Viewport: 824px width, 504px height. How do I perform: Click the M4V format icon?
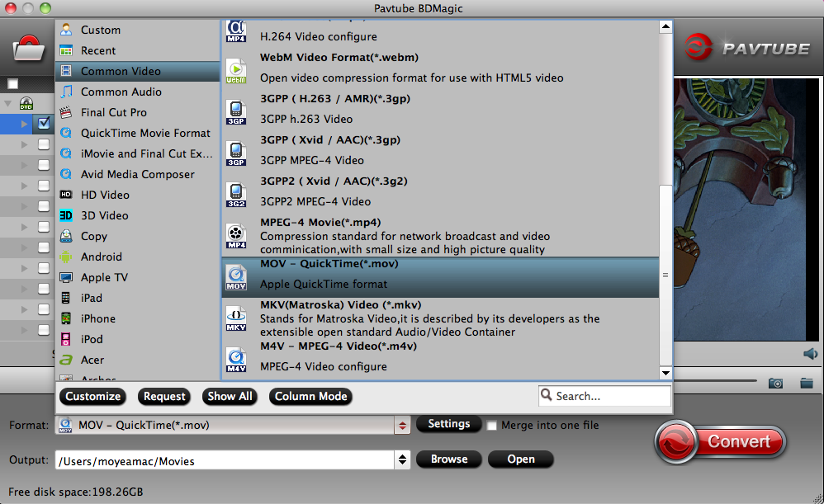236,360
